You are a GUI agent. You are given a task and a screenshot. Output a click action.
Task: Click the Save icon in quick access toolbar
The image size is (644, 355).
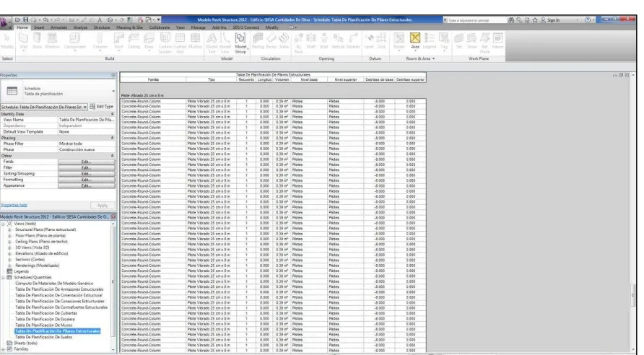(x=25, y=19)
